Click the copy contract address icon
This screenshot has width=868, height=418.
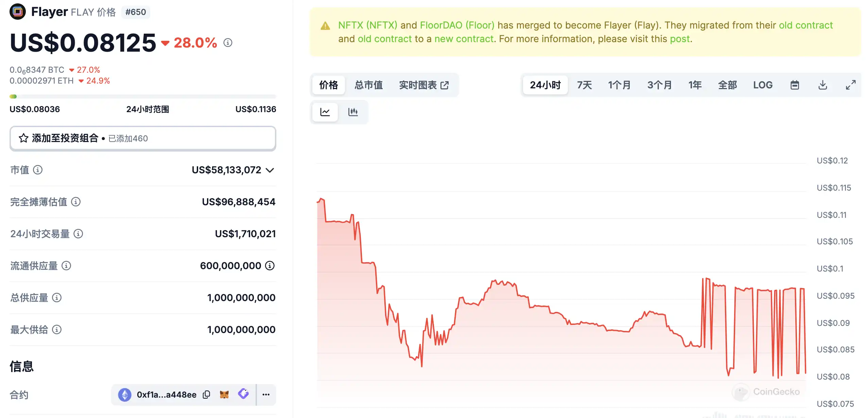[206, 395]
